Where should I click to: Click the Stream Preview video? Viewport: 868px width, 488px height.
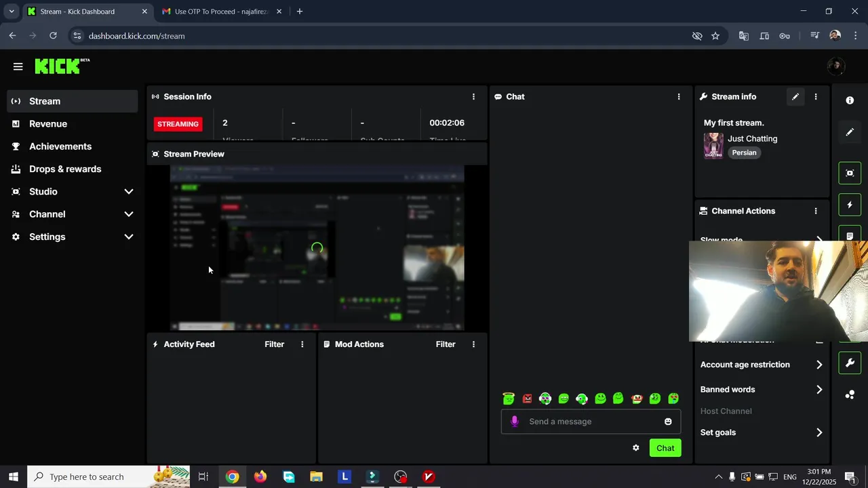317,248
